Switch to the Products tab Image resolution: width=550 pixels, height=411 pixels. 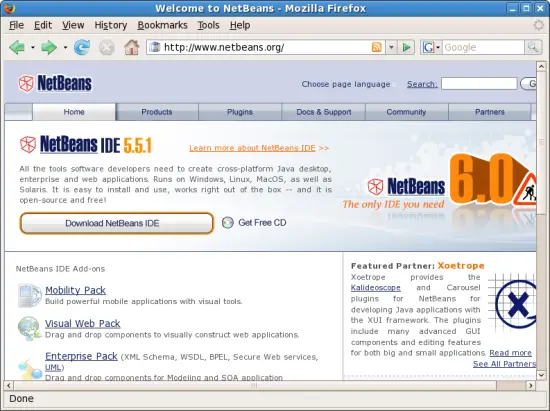click(157, 112)
